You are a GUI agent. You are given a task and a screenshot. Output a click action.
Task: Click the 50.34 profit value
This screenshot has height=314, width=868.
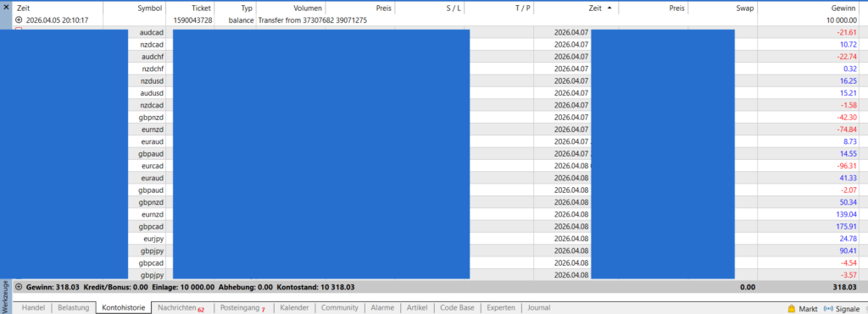click(x=848, y=201)
